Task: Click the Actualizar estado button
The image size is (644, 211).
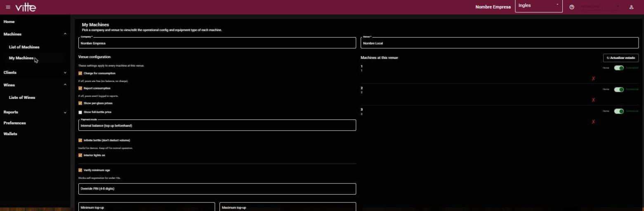Action: tap(621, 58)
